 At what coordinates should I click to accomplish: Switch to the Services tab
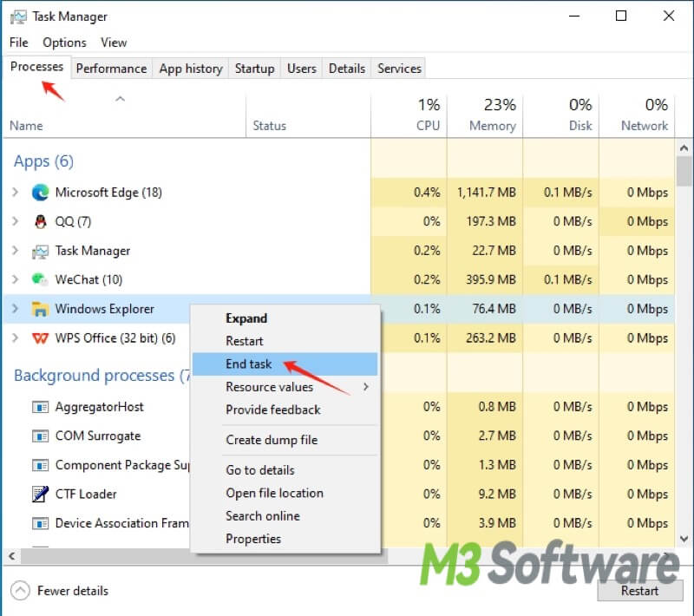pos(399,69)
